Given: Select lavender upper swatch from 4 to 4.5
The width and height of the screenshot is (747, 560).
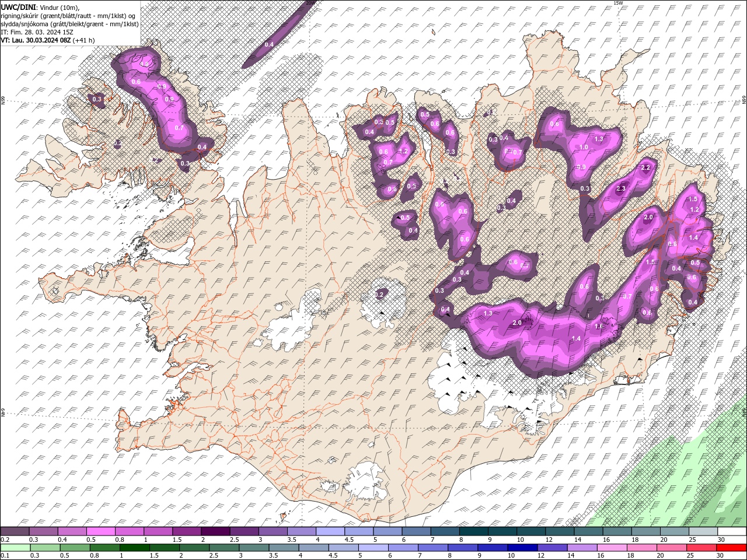Looking at the screenshot, I should tap(330, 531).
